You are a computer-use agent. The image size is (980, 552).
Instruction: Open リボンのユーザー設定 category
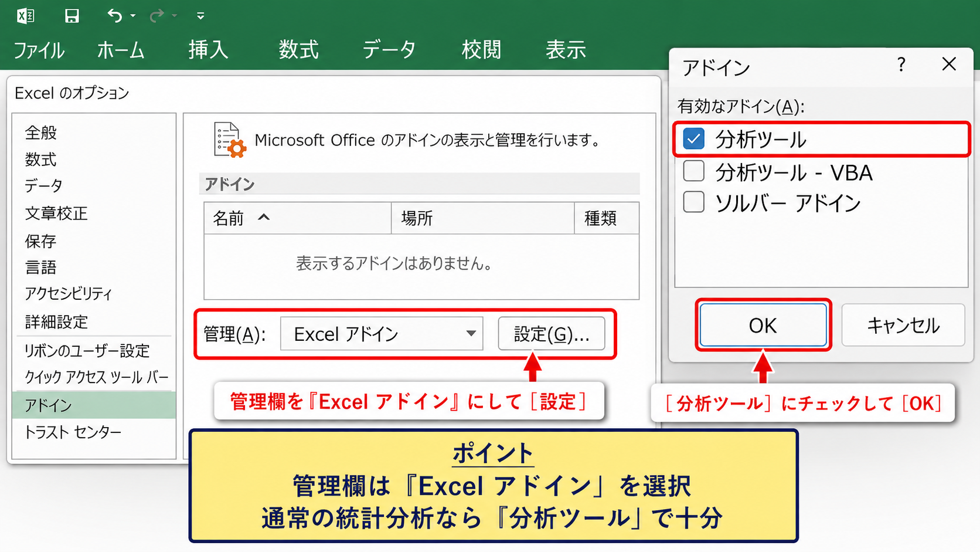click(94, 351)
